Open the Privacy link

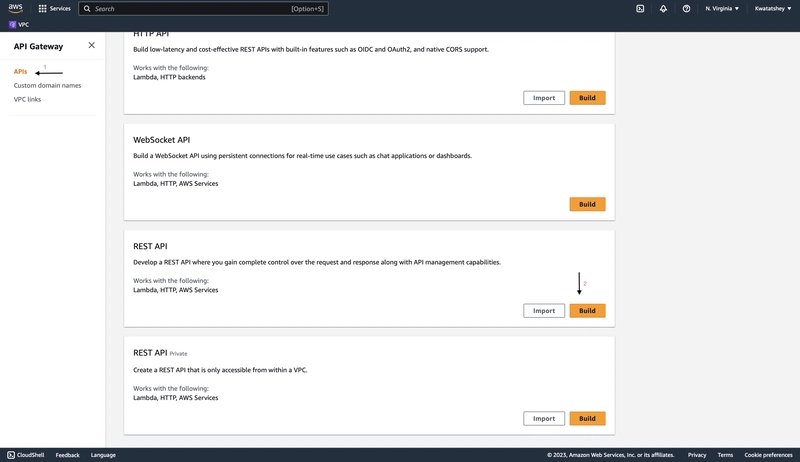[x=697, y=455]
